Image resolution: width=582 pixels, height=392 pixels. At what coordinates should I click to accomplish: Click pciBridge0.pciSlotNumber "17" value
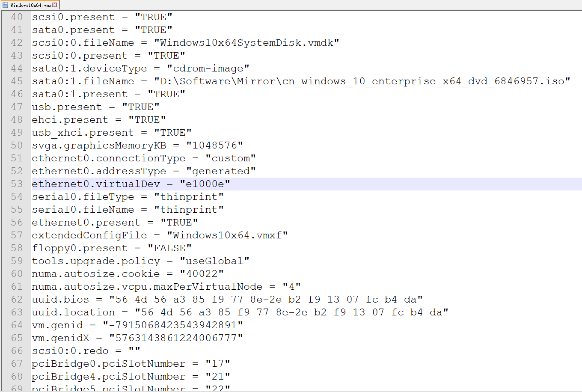tap(218, 364)
